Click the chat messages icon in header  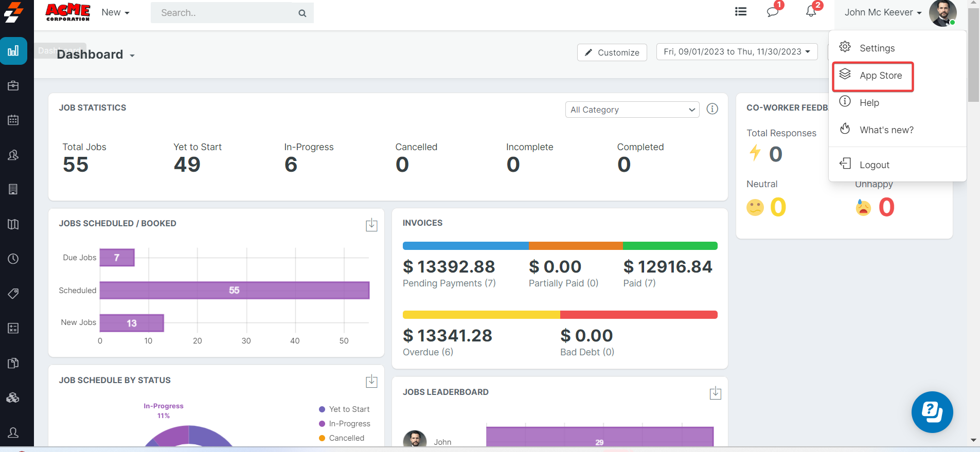772,12
